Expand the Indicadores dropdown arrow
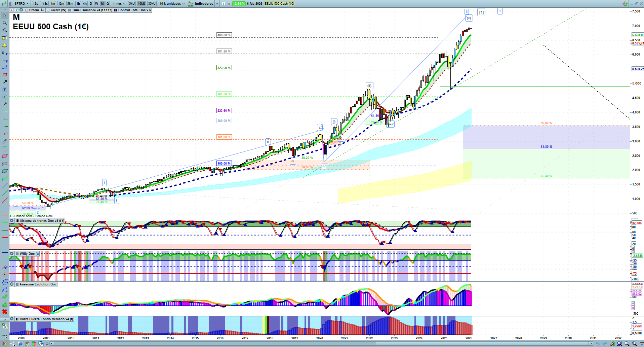644x347 pixels. (217, 4)
